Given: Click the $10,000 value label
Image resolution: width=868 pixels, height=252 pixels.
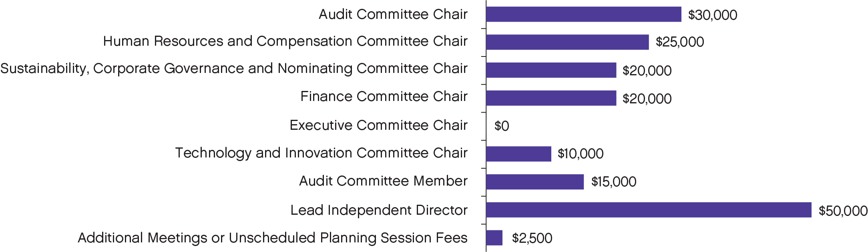Looking at the screenshot, I should coord(581,154).
